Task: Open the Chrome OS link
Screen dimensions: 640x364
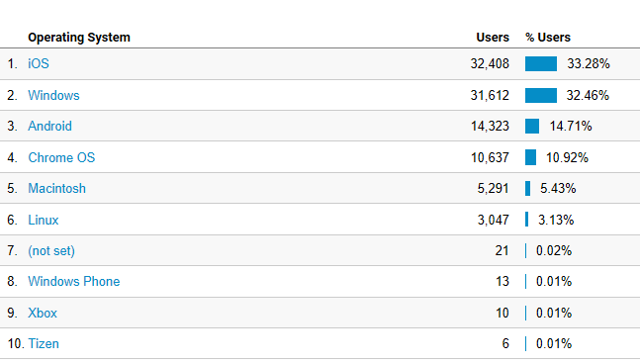Action: pyautogui.click(x=61, y=157)
